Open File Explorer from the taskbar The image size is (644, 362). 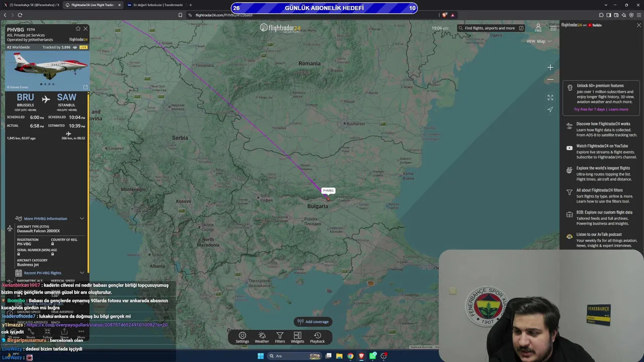point(340,356)
